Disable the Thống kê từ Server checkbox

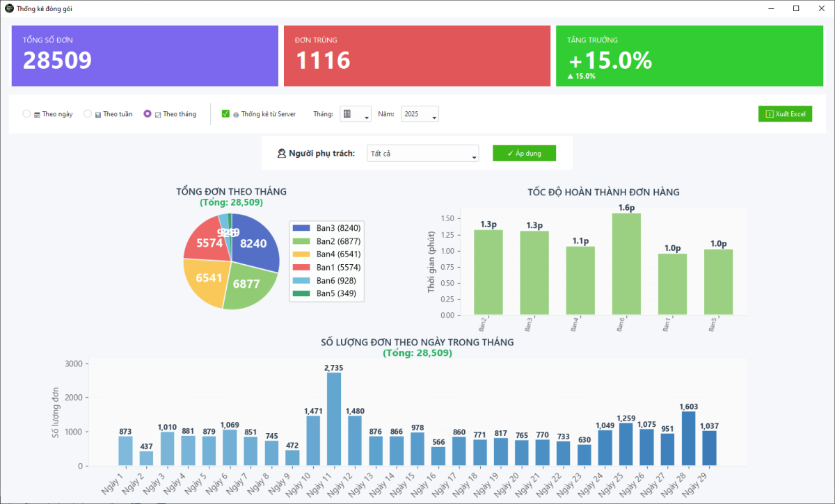coord(224,113)
